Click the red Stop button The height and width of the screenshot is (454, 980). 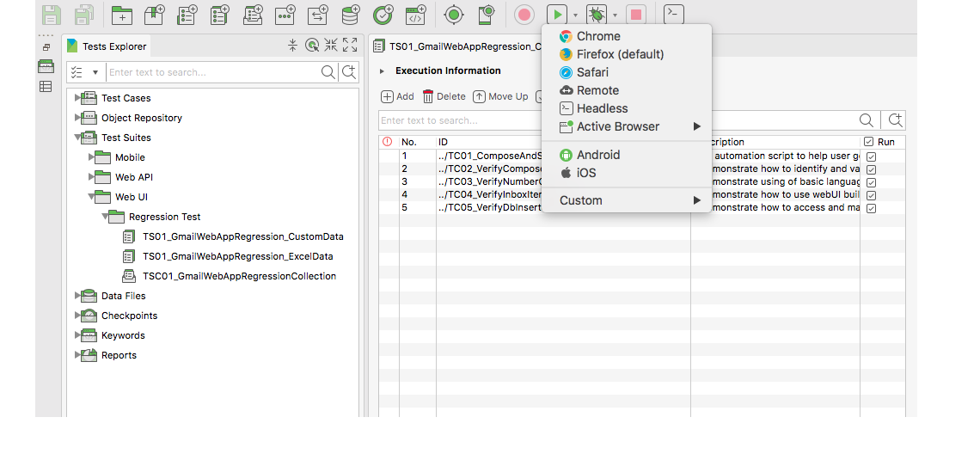635,15
